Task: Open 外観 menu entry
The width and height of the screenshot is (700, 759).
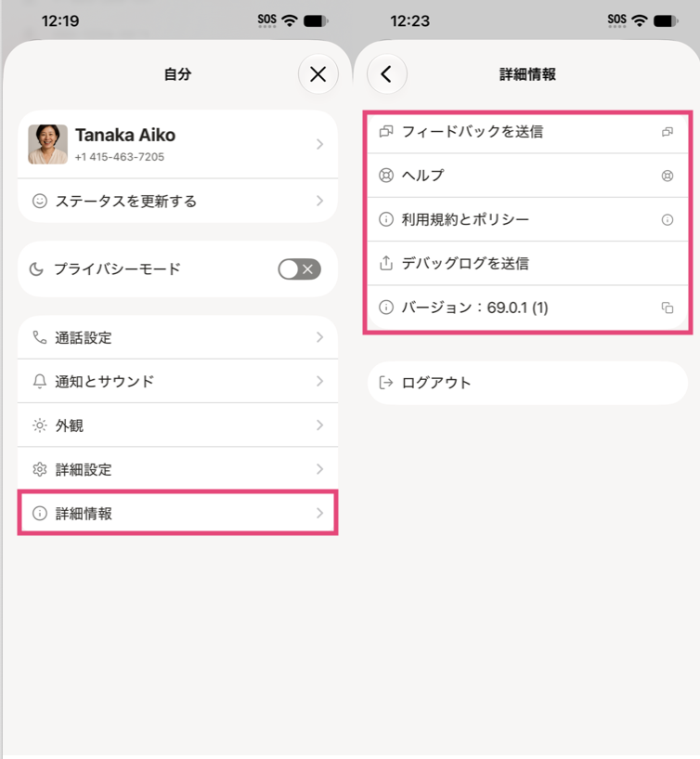Action: pos(177,425)
